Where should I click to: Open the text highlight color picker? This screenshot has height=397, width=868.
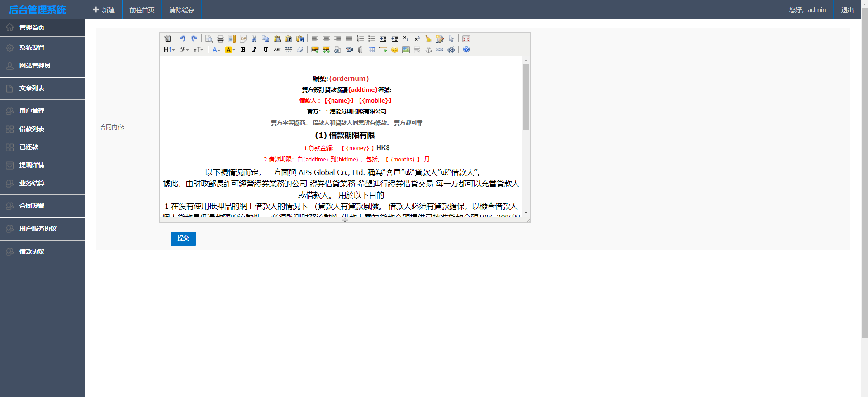pos(230,50)
